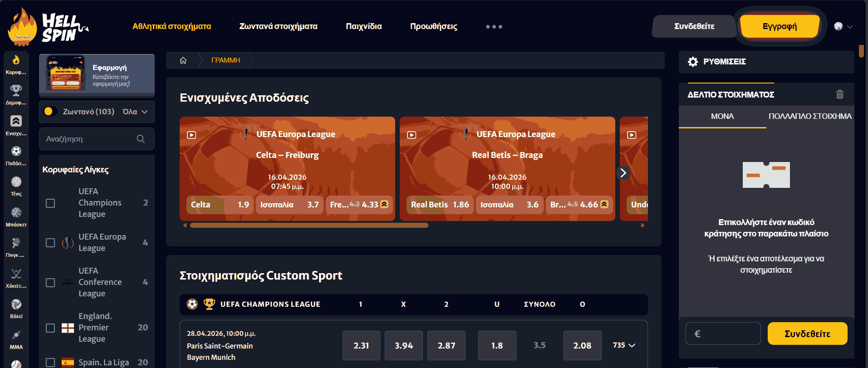
Task: Expand the 735 markets dropdown
Action: [x=624, y=345]
